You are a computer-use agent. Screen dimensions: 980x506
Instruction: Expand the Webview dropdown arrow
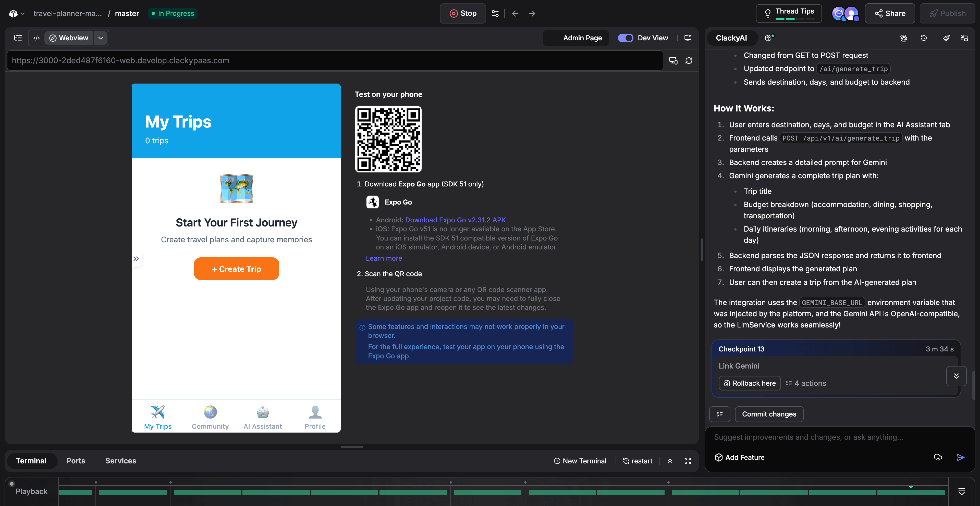point(101,38)
